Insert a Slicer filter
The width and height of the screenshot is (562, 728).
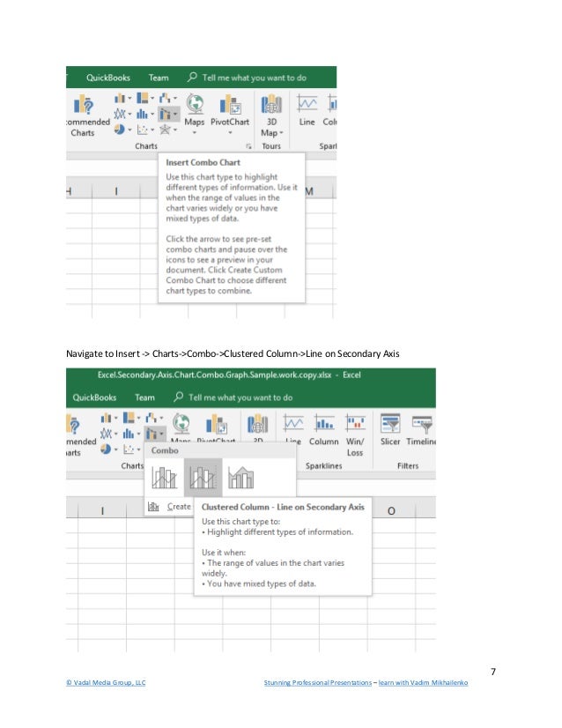click(x=390, y=429)
